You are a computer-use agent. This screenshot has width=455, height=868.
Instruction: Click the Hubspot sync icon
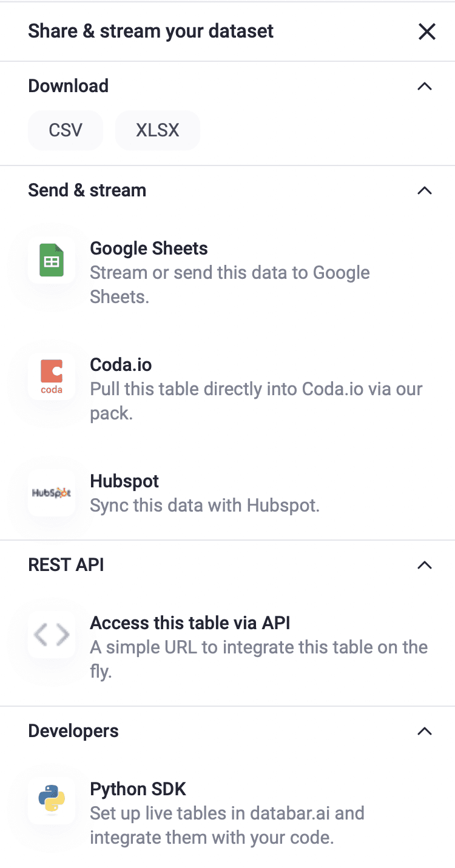pos(52,493)
